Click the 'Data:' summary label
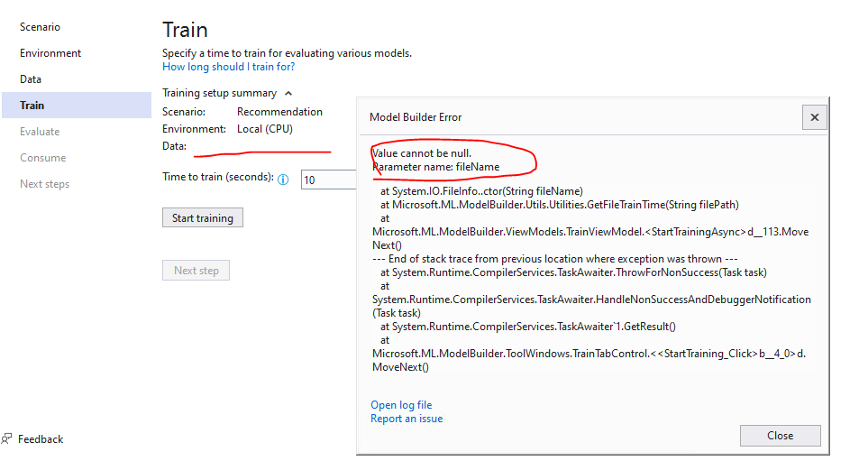 point(174,146)
